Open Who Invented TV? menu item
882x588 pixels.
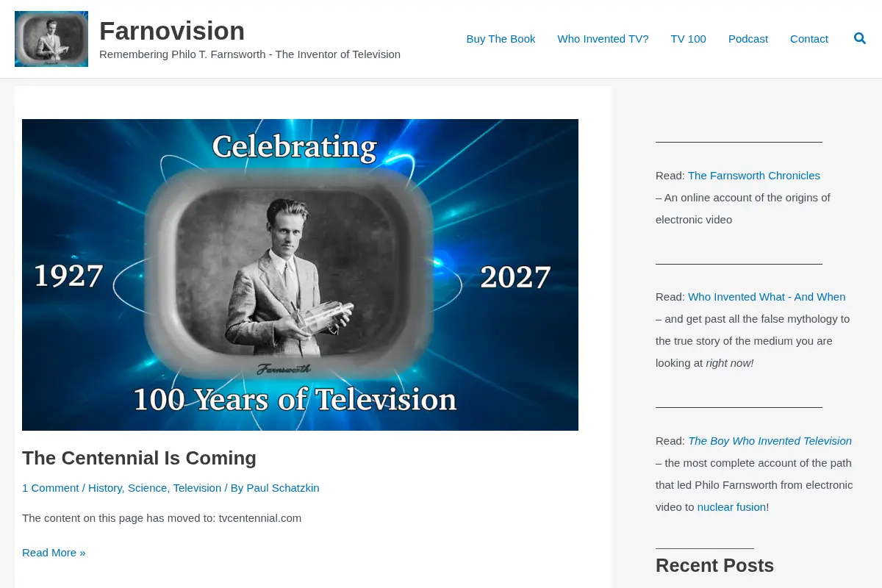pos(603,39)
